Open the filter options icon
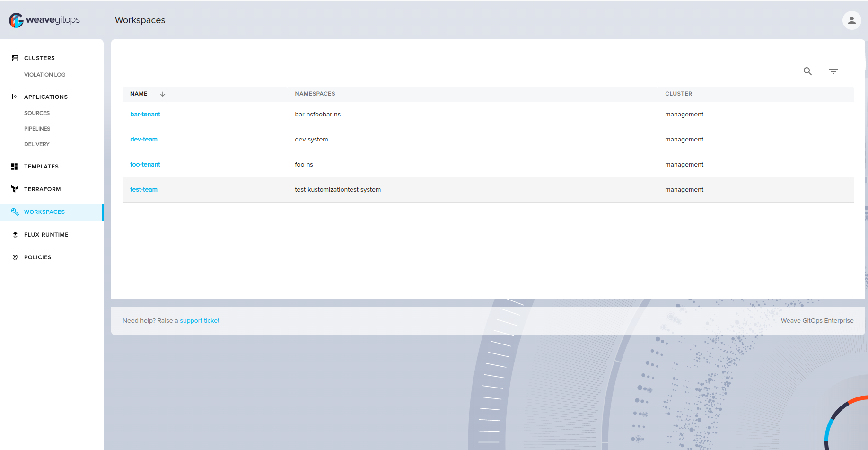The width and height of the screenshot is (868, 450). tap(833, 71)
